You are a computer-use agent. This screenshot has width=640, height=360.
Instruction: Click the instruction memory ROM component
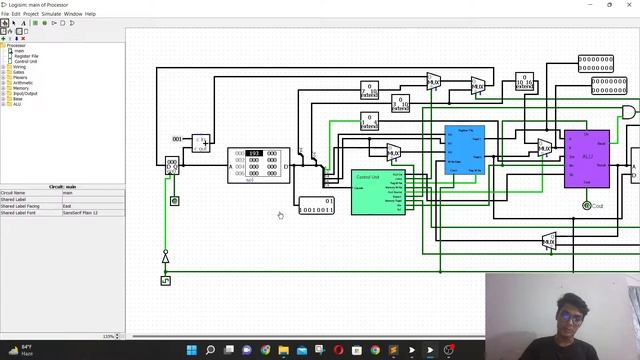click(259, 166)
